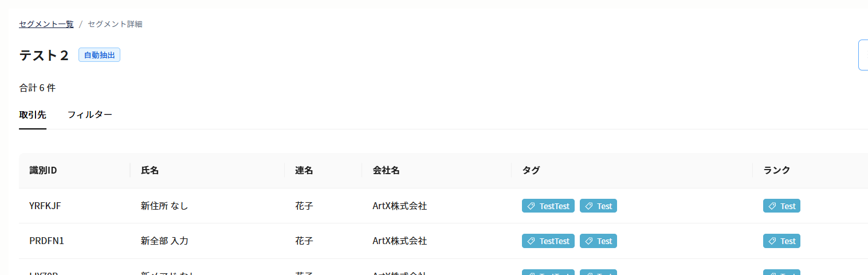Switch to the 取引先 tab

tap(33, 115)
